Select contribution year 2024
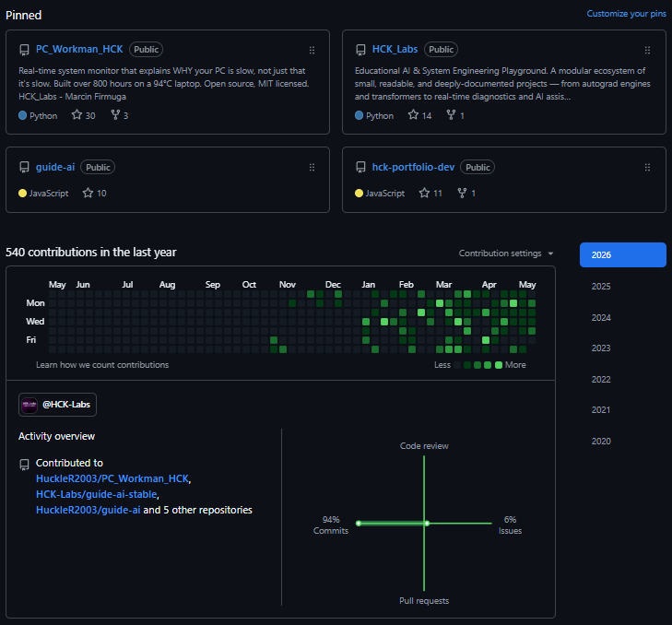The image size is (672, 625). 601,318
